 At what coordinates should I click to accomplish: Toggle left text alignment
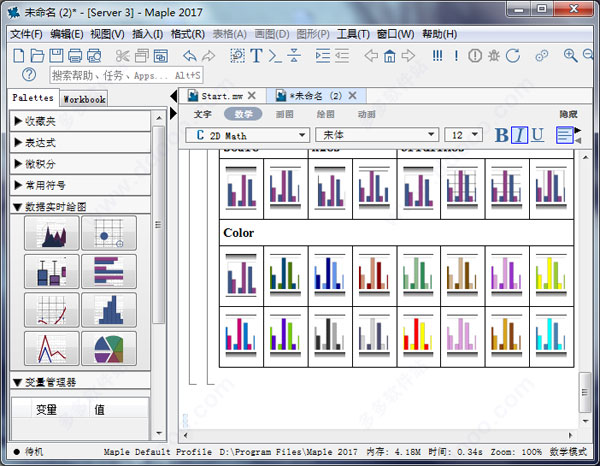tap(564, 135)
